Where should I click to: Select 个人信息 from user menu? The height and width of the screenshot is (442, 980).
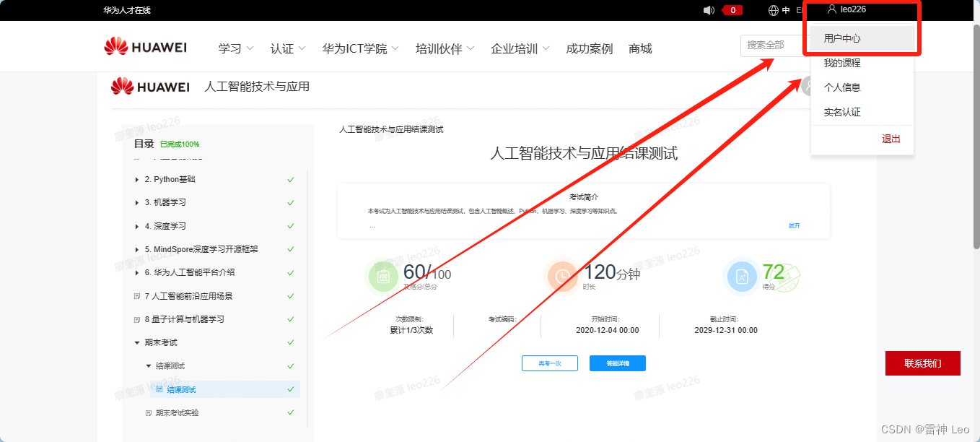pos(862,87)
